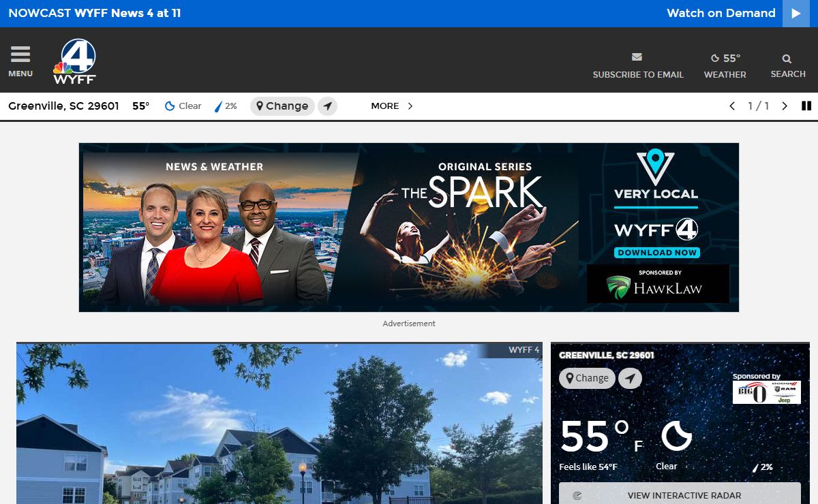The height and width of the screenshot is (504, 818).
Task: Click 55°F temperature in weather widget
Action: (x=602, y=437)
